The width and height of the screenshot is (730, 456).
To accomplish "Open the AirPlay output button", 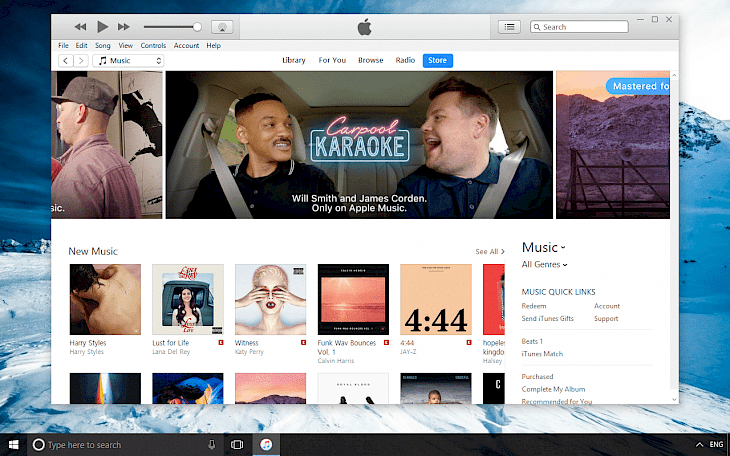I will tap(222, 27).
